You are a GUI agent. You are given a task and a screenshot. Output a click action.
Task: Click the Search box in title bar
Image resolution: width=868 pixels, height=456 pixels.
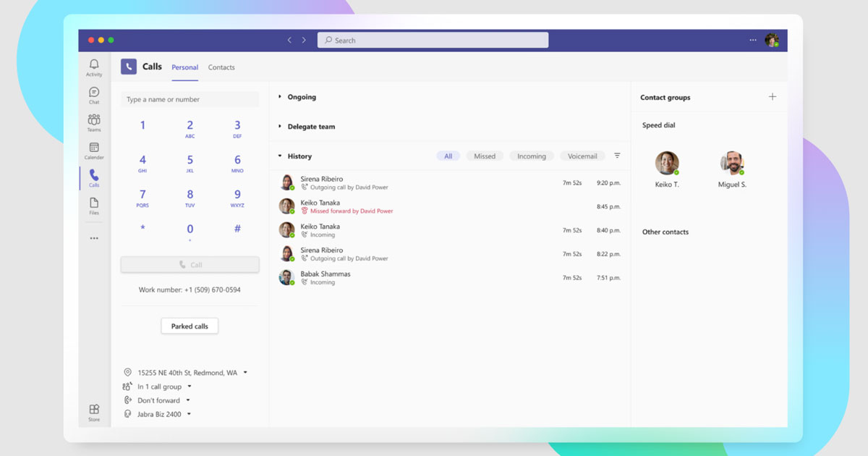point(433,41)
